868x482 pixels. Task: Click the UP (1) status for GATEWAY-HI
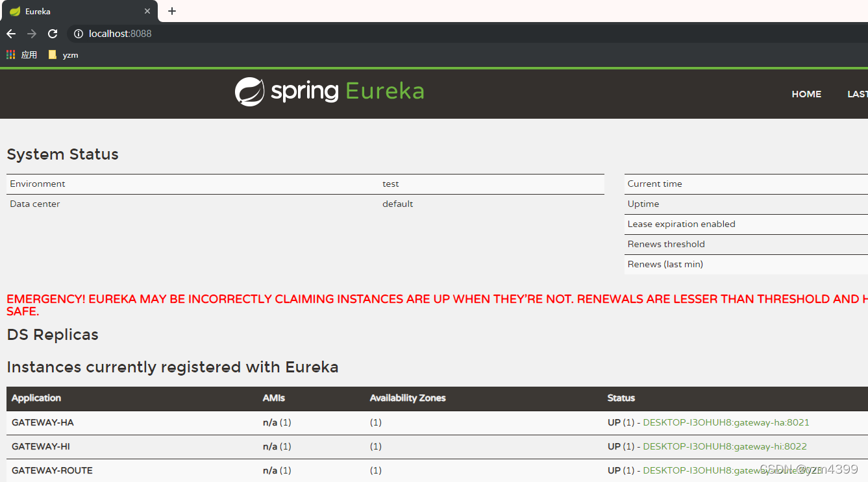coord(621,446)
